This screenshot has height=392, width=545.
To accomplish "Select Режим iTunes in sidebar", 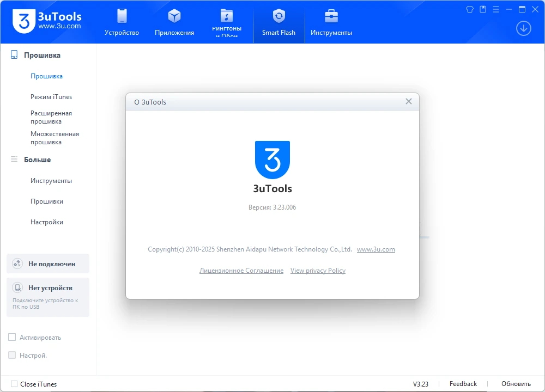I will click(x=51, y=97).
